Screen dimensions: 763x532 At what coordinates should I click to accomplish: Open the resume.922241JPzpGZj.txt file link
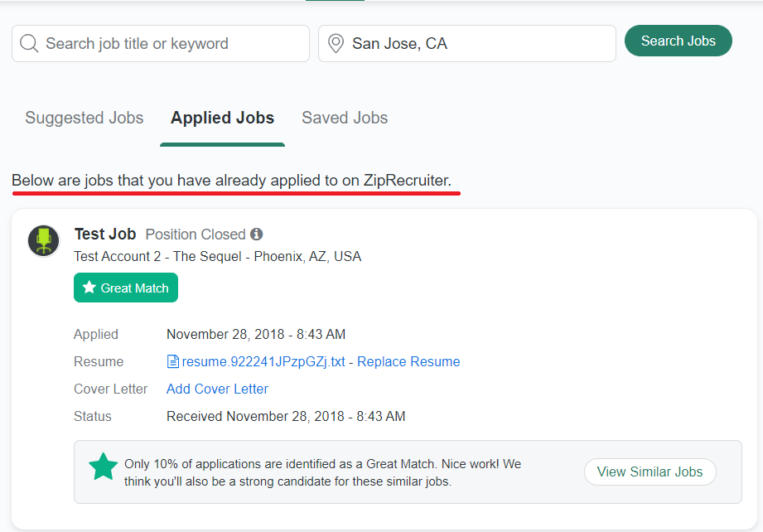(x=263, y=361)
